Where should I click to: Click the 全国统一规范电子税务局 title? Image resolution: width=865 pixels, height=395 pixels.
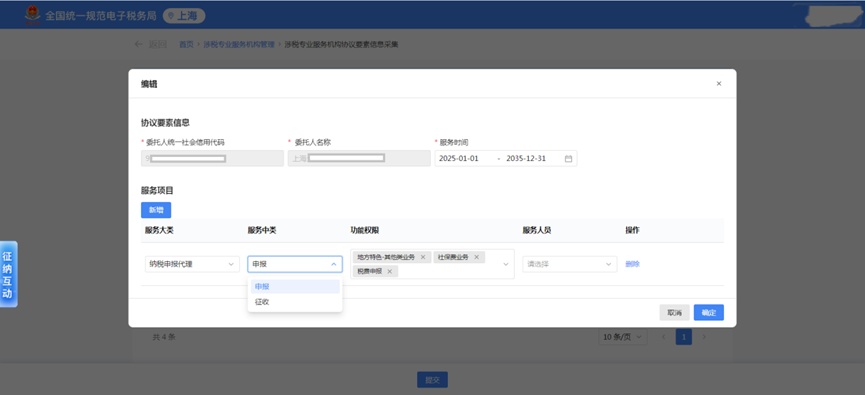tap(101, 16)
